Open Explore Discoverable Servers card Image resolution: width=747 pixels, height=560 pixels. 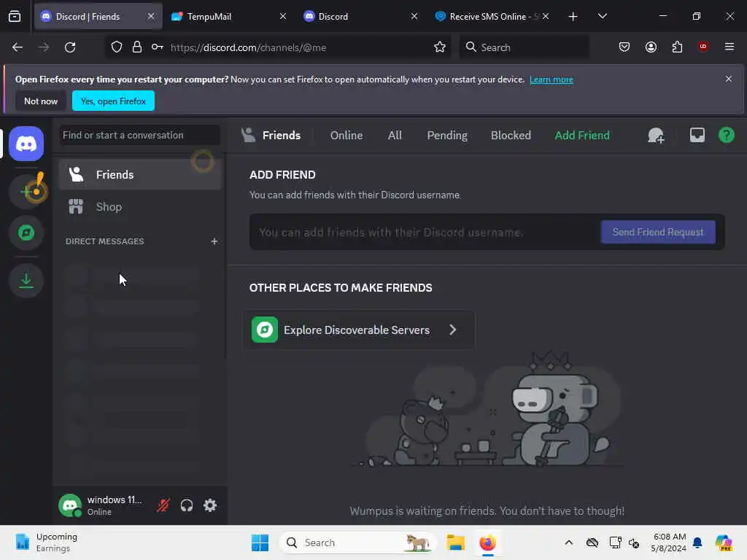(x=359, y=330)
